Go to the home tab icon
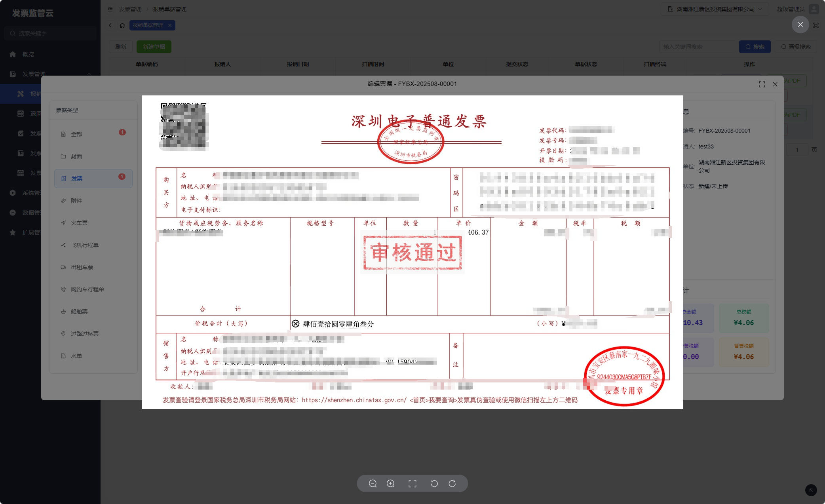This screenshot has width=825, height=504. click(x=122, y=25)
